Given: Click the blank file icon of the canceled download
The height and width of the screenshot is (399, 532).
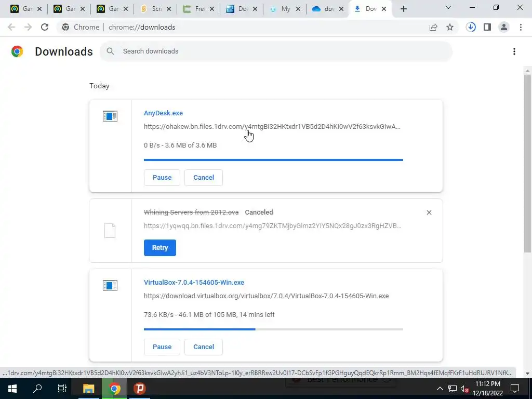Looking at the screenshot, I should click(110, 231).
